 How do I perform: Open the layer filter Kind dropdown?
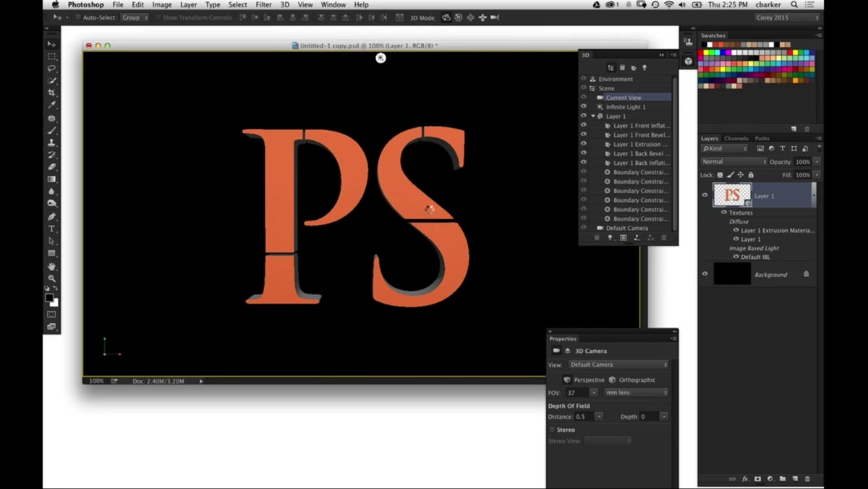coord(724,149)
